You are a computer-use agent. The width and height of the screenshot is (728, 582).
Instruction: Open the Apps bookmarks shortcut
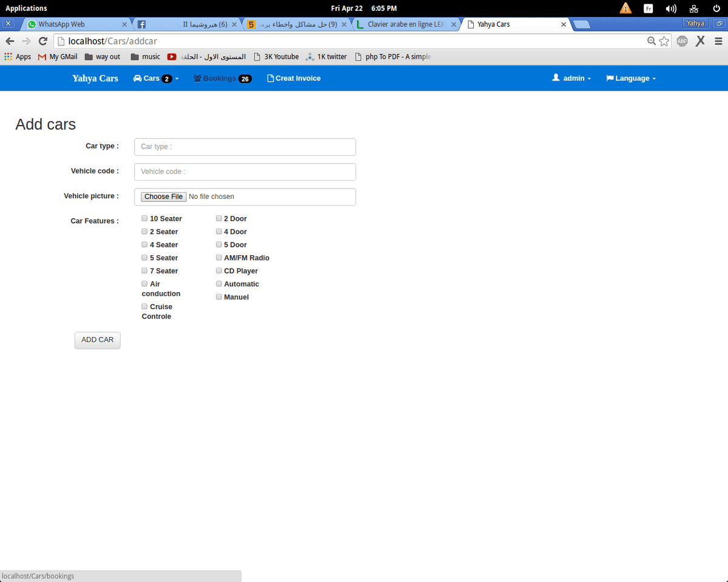(18, 56)
